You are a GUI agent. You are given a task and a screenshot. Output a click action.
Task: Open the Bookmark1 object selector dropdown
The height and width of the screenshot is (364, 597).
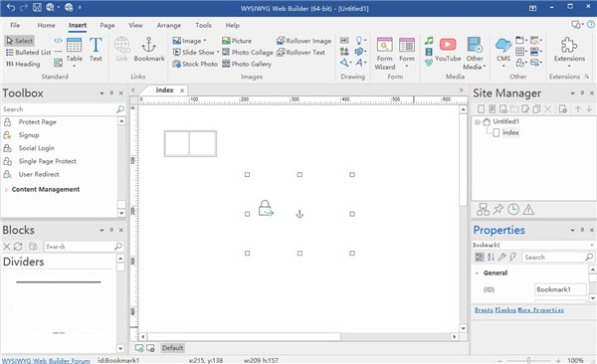click(x=592, y=245)
